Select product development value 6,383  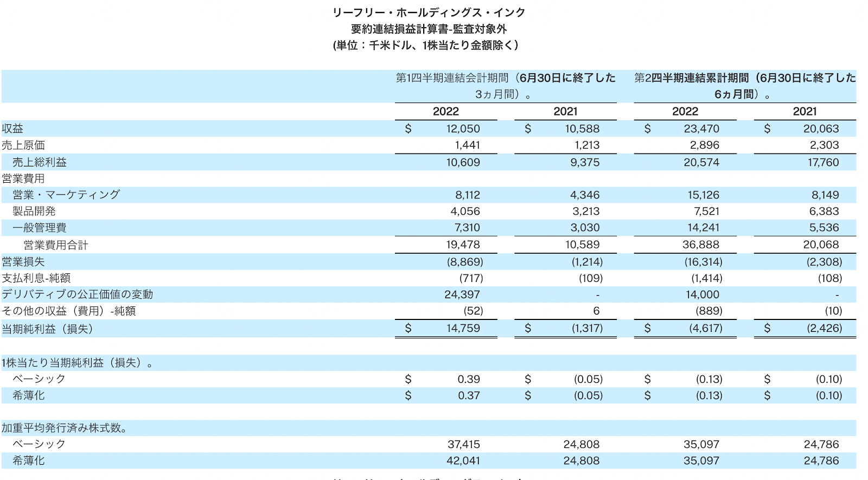point(824,211)
